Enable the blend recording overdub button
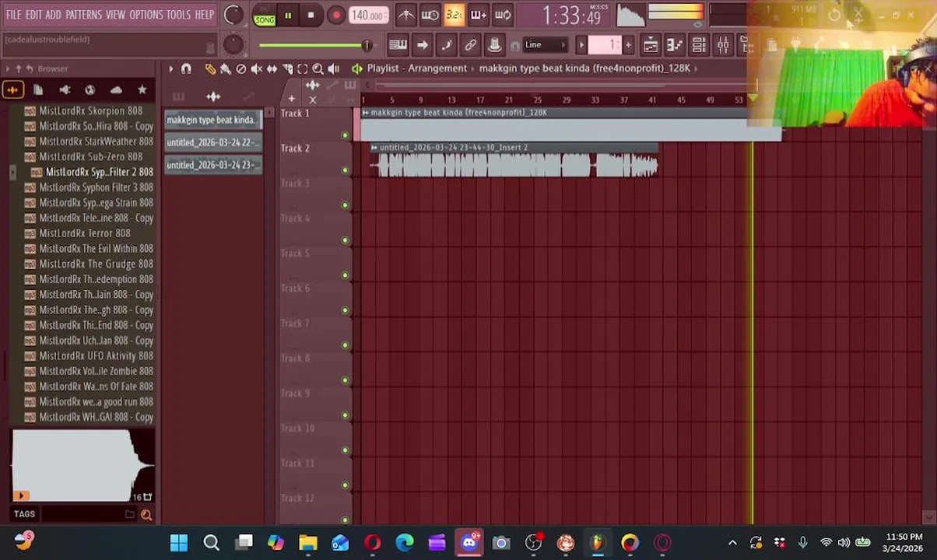The image size is (937, 560). tap(479, 15)
